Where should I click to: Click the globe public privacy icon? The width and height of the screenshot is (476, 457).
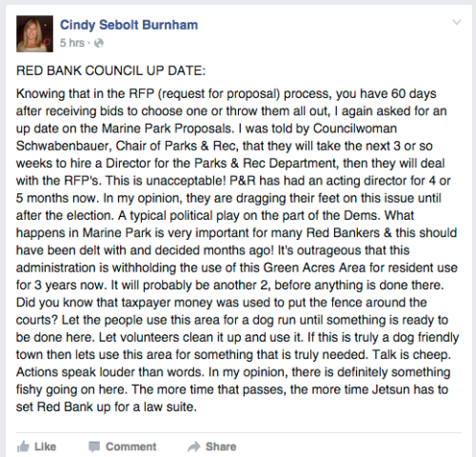[x=99, y=43]
